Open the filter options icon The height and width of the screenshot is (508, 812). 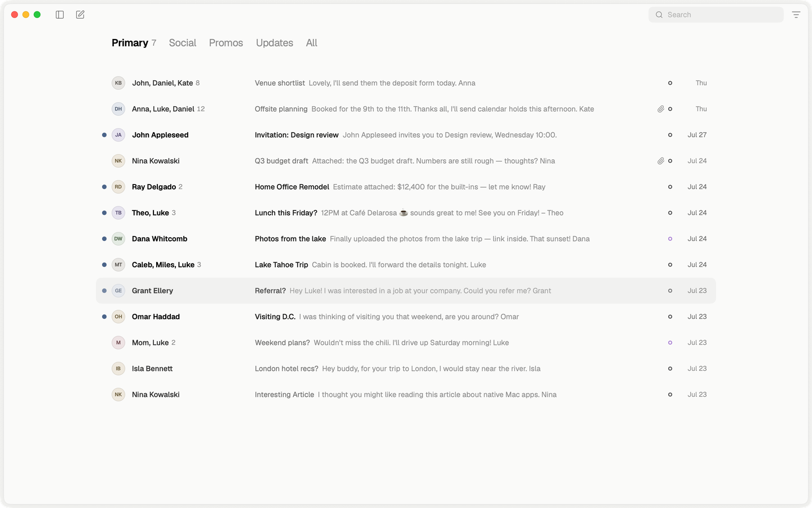click(796, 15)
